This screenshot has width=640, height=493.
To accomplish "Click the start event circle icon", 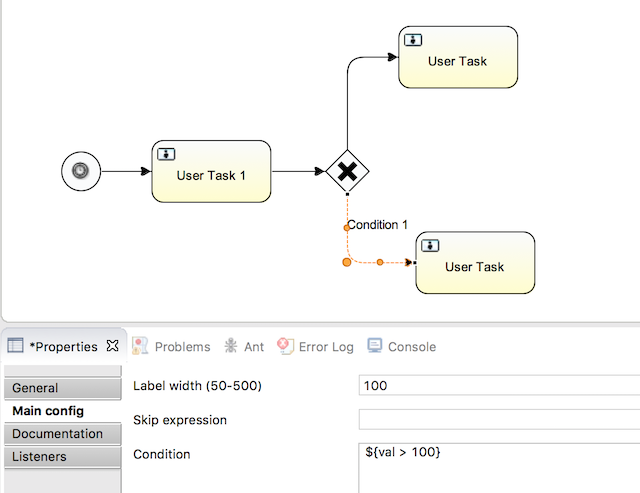I will click(x=80, y=171).
